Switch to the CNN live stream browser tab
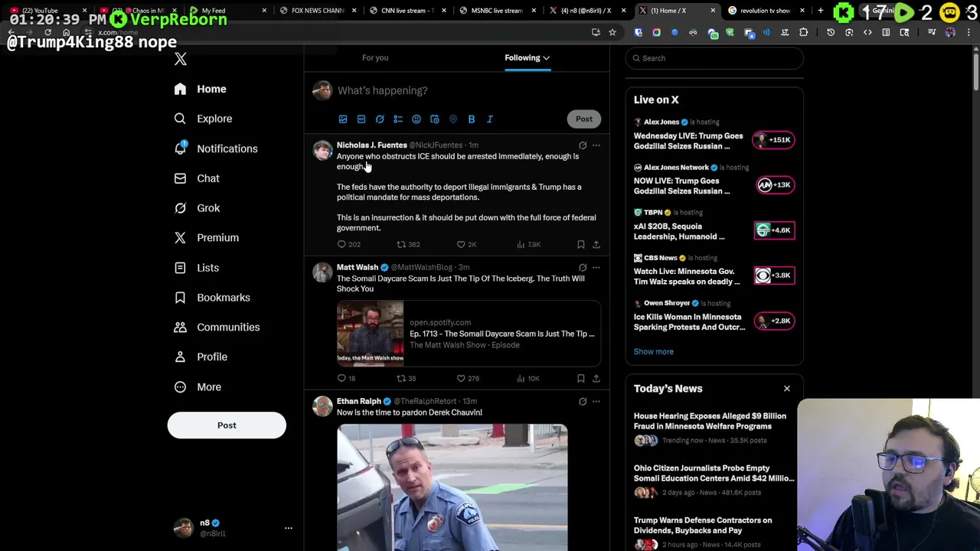Viewport: 980px width, 551px height. pos(407,11)
